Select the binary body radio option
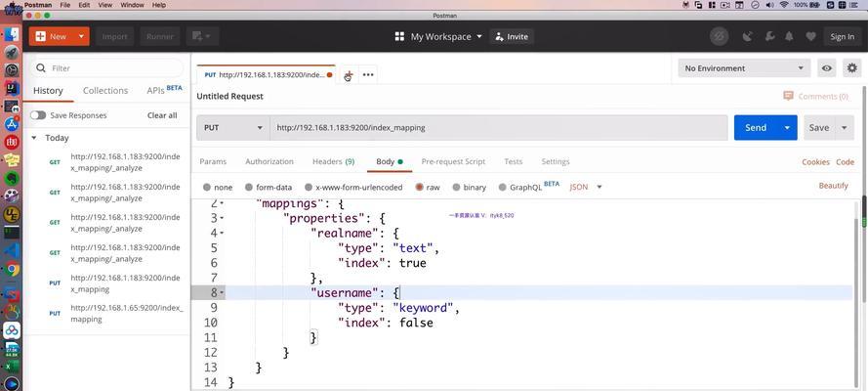 (456, 188)
